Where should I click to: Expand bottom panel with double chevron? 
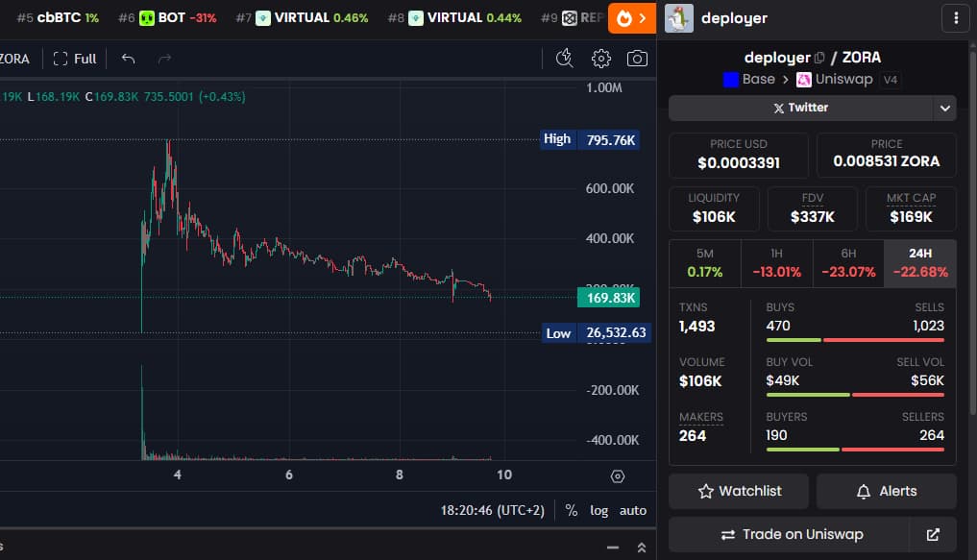(x=641, y=548)
